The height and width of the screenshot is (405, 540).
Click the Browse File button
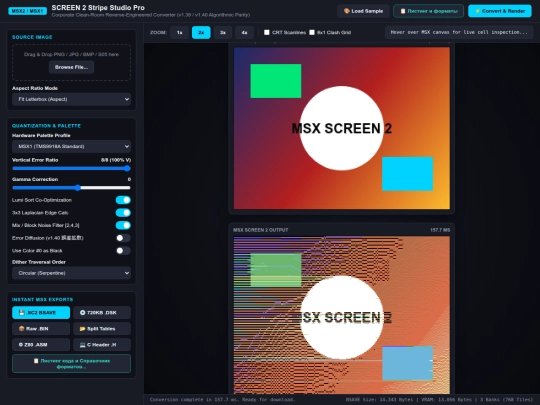coord(71,67)
